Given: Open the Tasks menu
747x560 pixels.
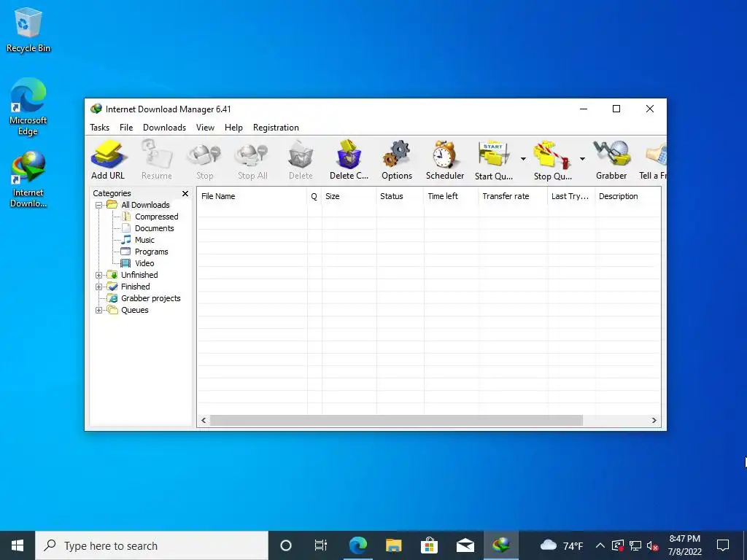Looking at the screenshot, I should click(x=99, y=128).
